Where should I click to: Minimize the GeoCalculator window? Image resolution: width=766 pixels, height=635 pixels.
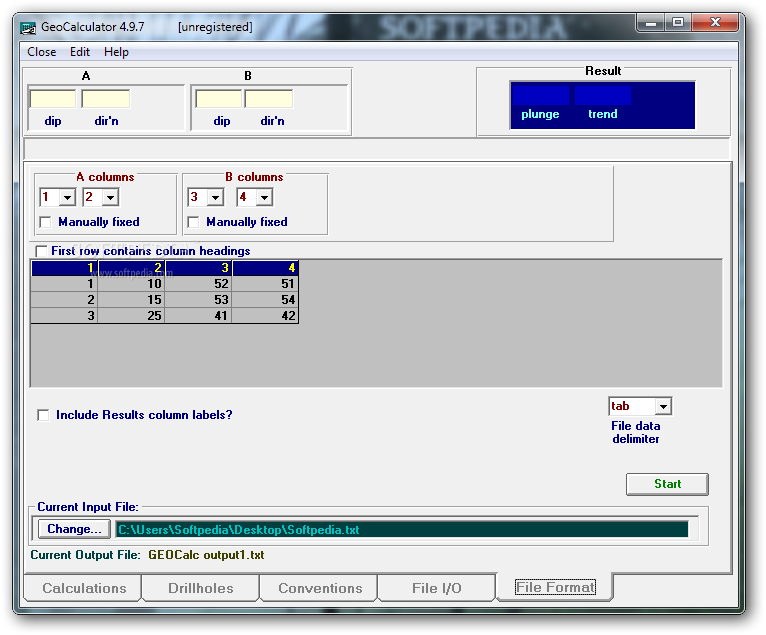coord(651,22)
